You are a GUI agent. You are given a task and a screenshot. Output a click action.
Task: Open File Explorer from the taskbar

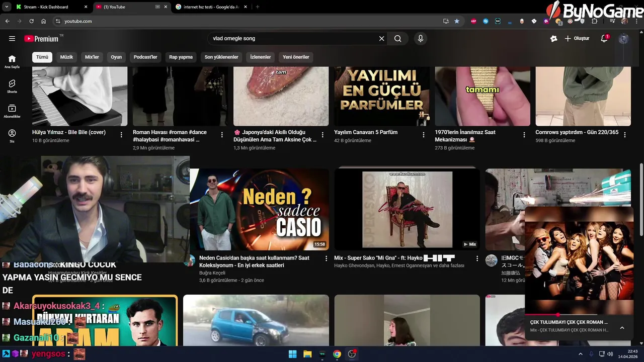click(x=307, y=354)
